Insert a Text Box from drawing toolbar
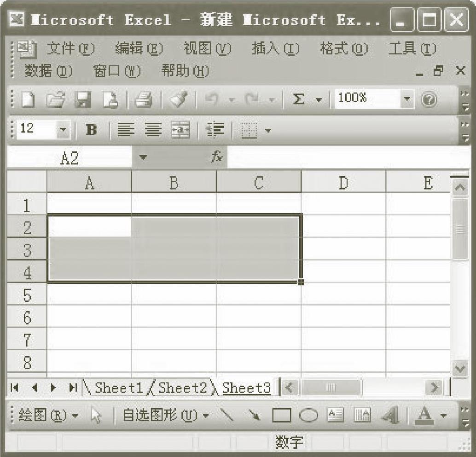This screenshot has height=457, width=476. click(x=336, y=415)
